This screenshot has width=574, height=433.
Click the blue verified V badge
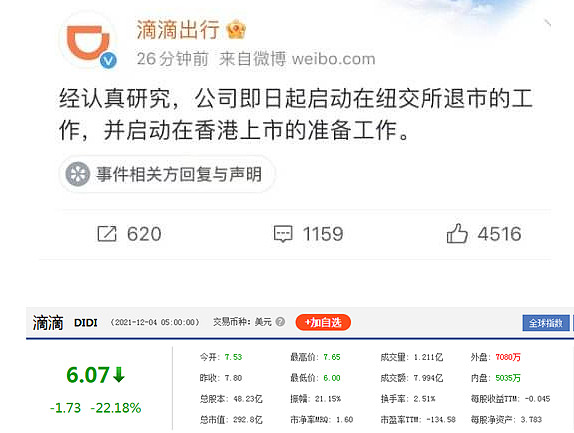point(109,60)
